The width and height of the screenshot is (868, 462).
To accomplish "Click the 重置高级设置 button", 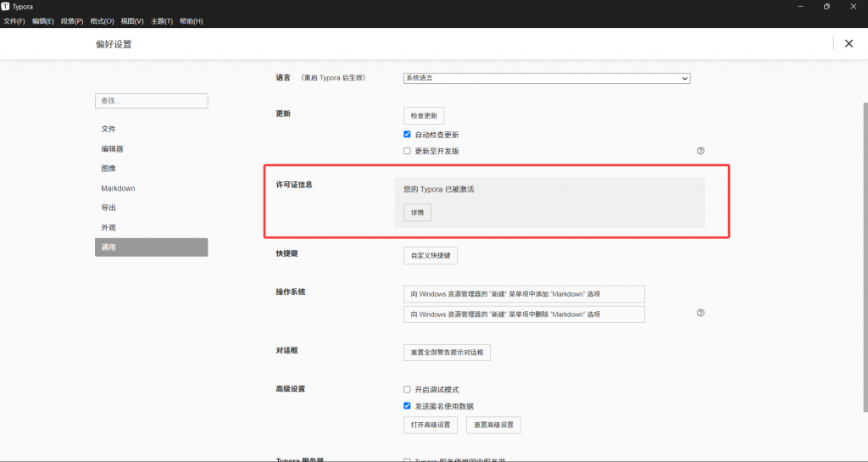I will click(x=493, y=425).
